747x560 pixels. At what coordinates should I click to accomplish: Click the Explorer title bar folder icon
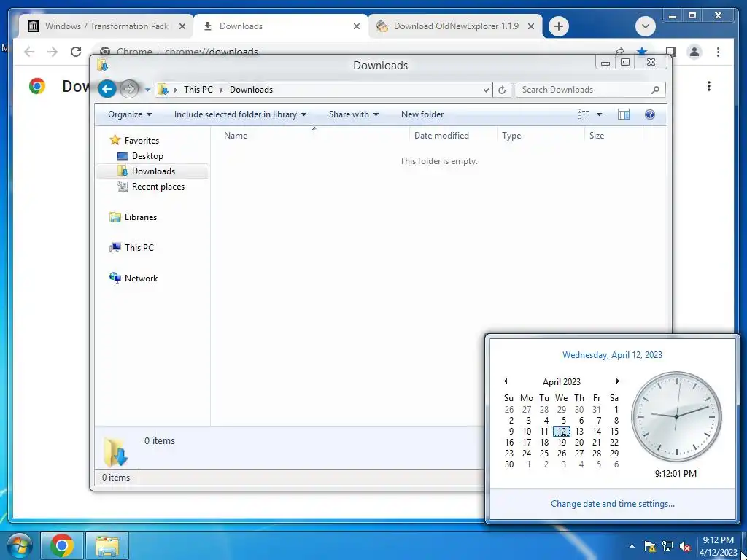coord(102,65)
